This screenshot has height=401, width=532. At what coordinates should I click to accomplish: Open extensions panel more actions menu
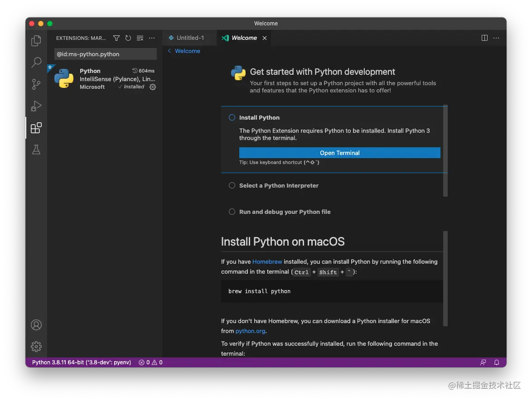pos(152,38)
